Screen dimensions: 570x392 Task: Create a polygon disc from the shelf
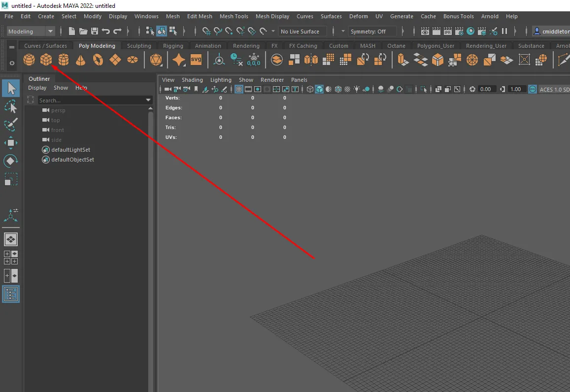(133, 60)
